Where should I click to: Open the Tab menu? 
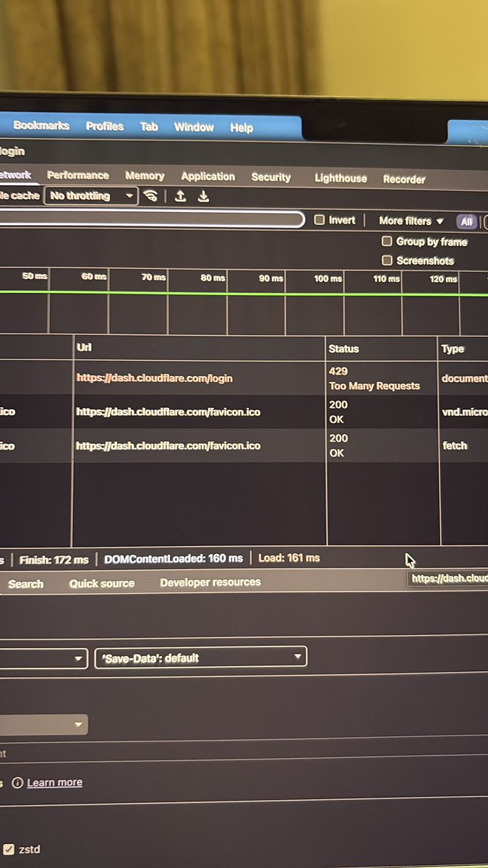click(149, 127)
